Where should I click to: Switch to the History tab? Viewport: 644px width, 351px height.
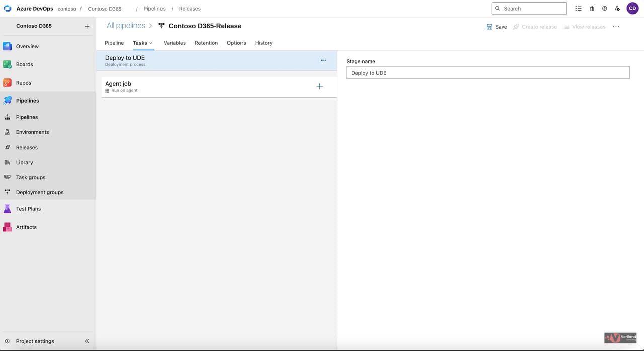tap(264, 43)
